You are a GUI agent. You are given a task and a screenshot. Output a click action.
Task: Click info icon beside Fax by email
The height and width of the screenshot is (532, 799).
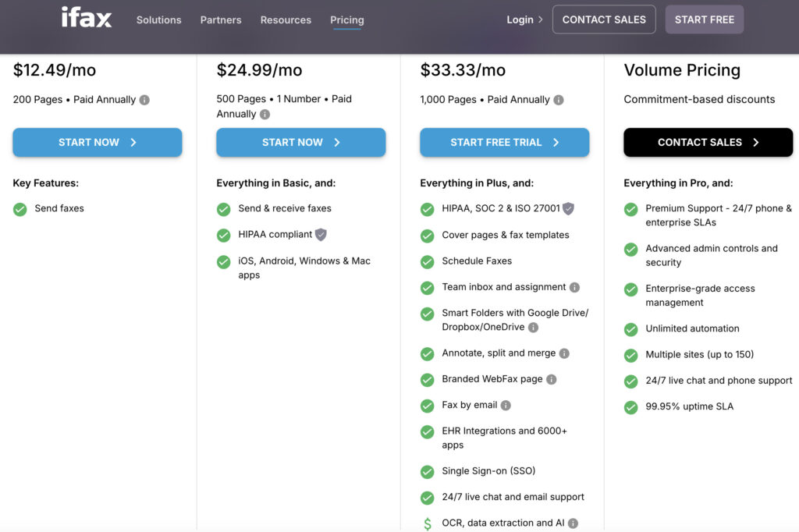[506, 406]
